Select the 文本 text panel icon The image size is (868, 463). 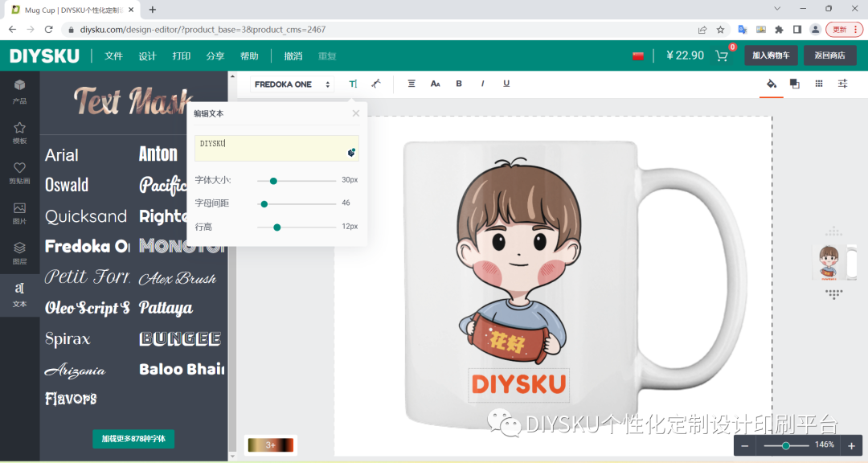19,294
